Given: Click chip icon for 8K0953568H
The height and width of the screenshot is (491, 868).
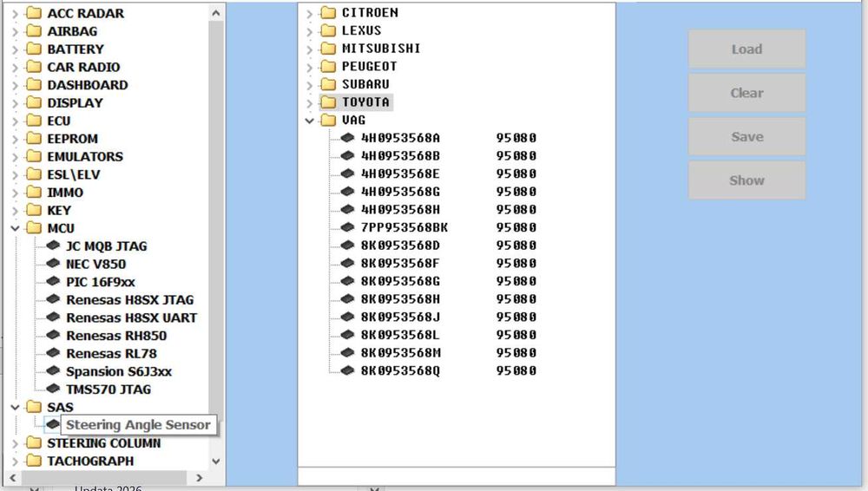Looking at the screenshot, I should coord(347,298).
